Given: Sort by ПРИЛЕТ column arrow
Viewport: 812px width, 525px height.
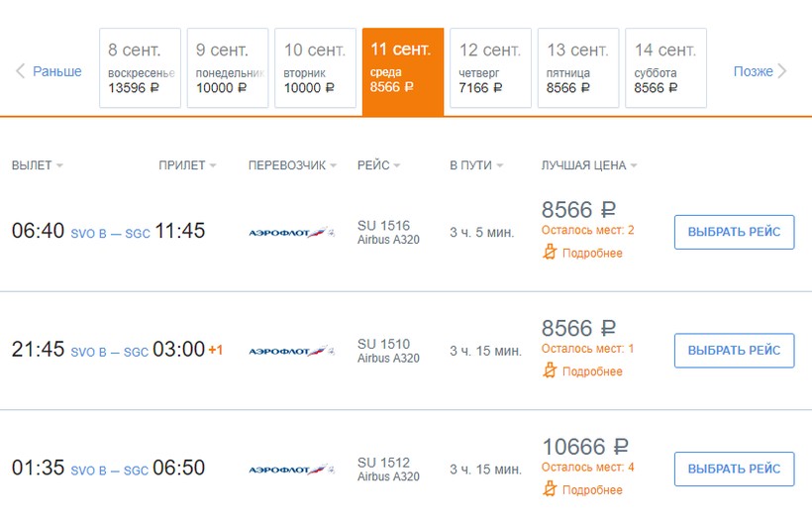Looking at the screenshot, I should pos(213,166).
